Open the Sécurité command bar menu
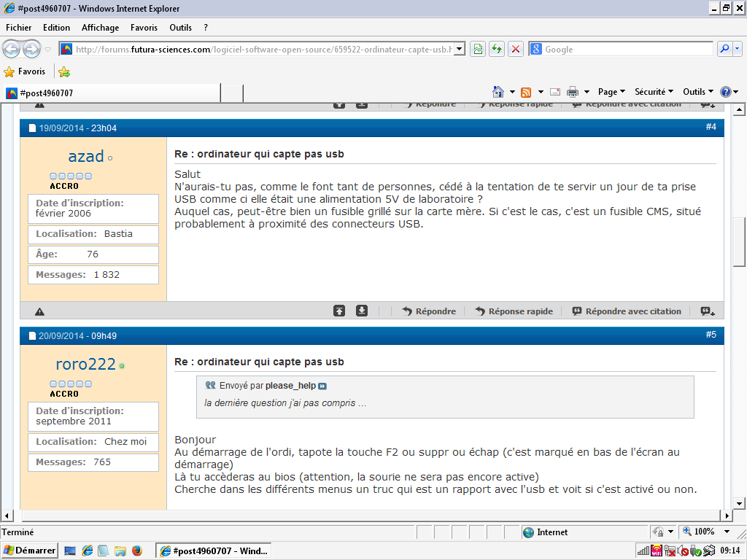Image resolution: width=747 pixels, height=560 pixels. (x=654, y=92)
